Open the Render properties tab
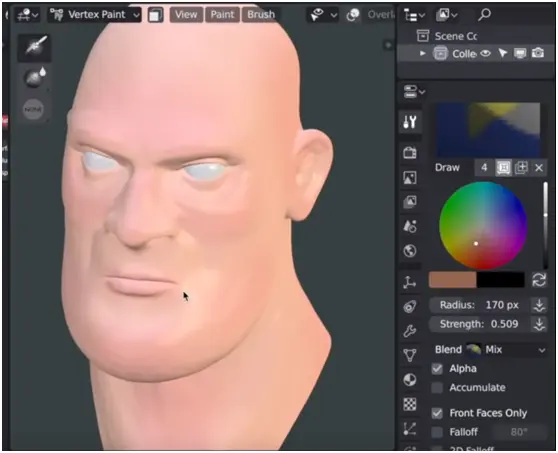This screenshot has height=453, width=558. [x=410, y=153]
